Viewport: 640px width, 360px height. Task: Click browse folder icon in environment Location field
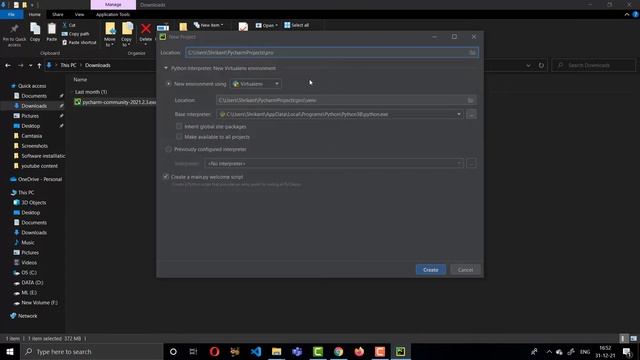pyautogui.click(x=471, y=100)
